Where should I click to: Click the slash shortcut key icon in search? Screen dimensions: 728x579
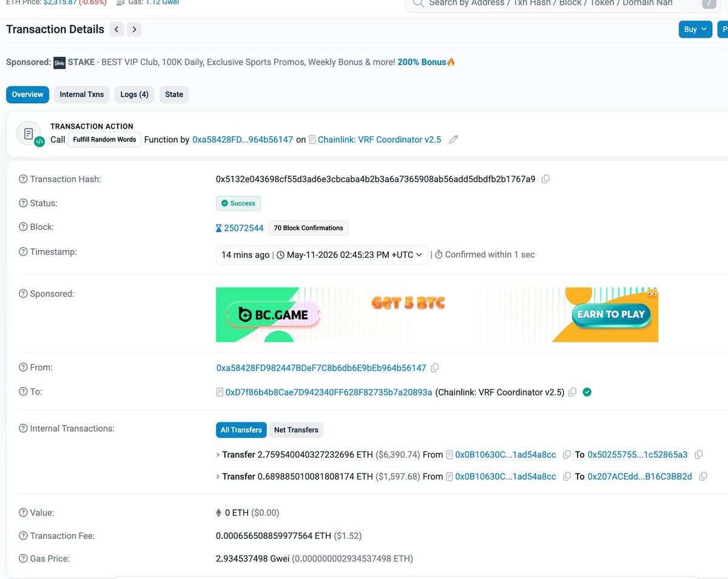tap(709, 4)
